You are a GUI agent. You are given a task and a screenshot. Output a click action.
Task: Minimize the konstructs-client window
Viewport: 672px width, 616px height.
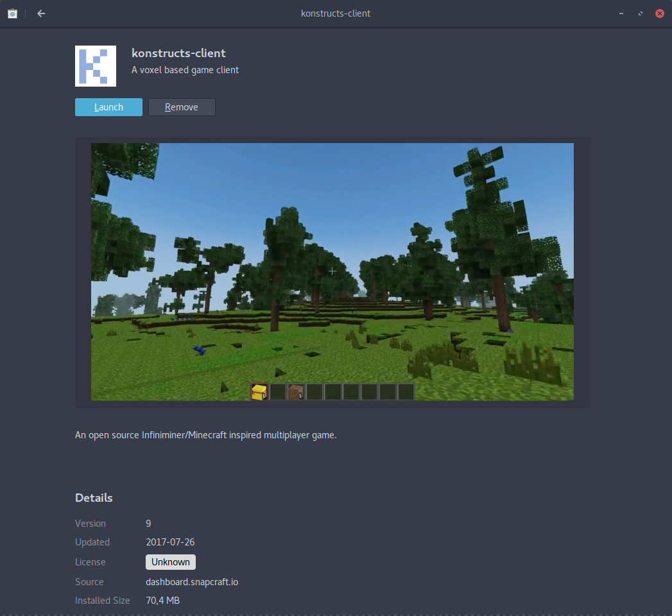621,13
